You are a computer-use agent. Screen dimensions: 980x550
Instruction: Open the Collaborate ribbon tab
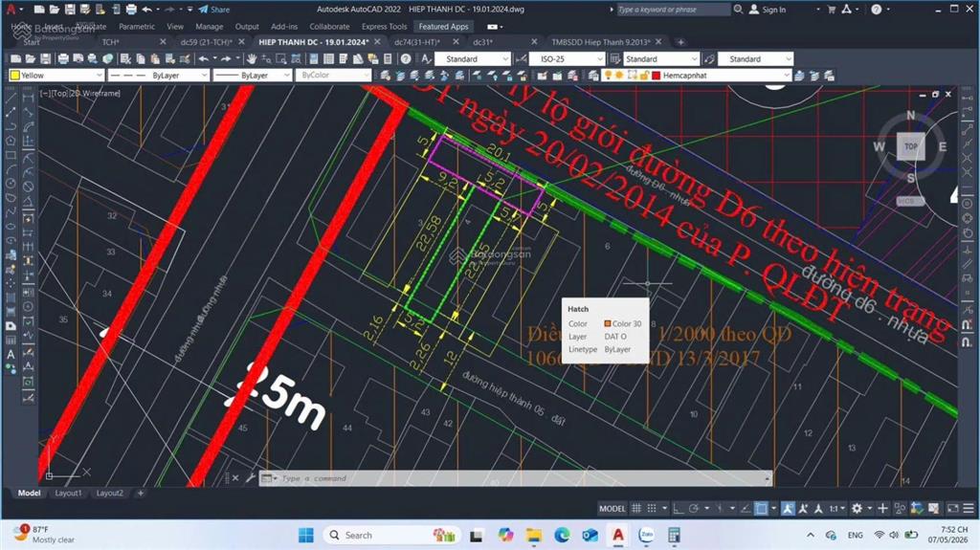329,26
